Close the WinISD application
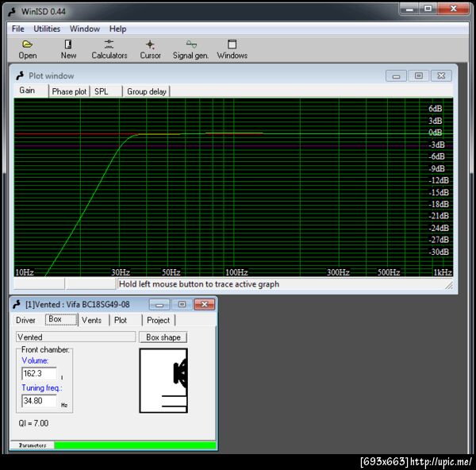The image size is (476, 470). coord(453,9)
